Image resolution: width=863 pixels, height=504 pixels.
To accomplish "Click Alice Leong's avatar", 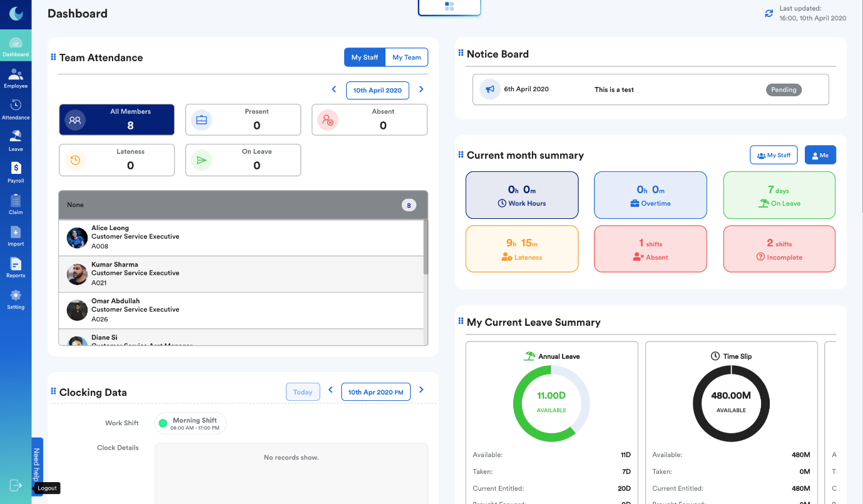I will click(x=77, y=238).
